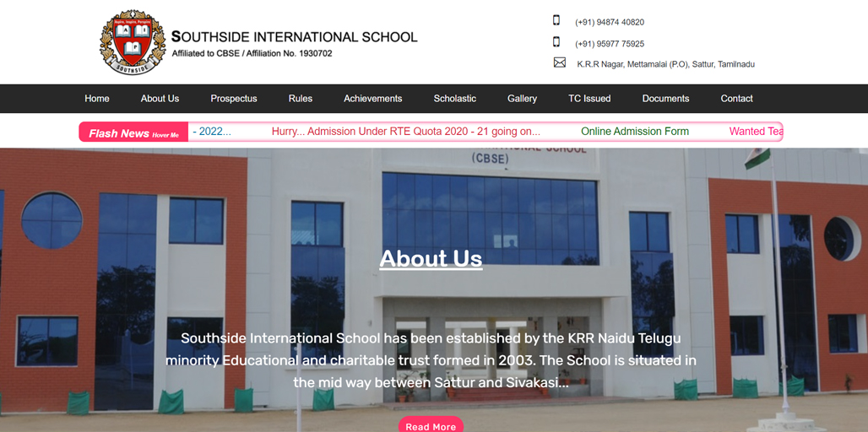Open the About Us navigation menu
Screen dimensions: 868x432
(x=160, y=99)
